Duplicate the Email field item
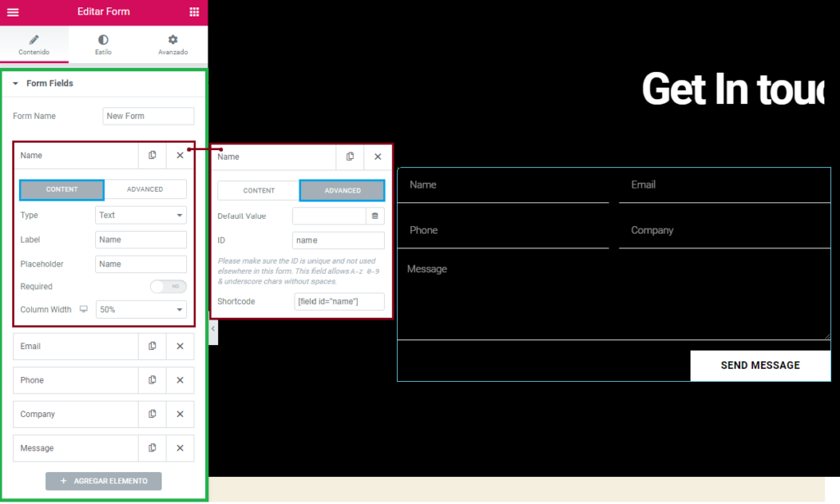This screenshot has width=840, height=504. point(152,347)
